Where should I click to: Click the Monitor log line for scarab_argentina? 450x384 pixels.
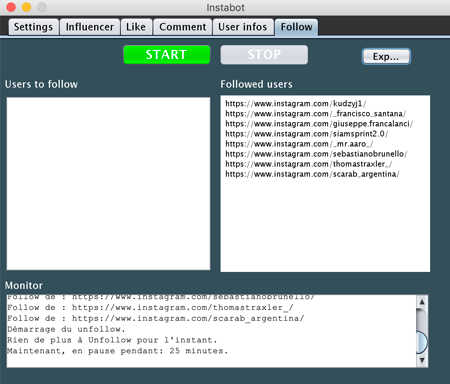pyautogui.click(x=156, y=318)
